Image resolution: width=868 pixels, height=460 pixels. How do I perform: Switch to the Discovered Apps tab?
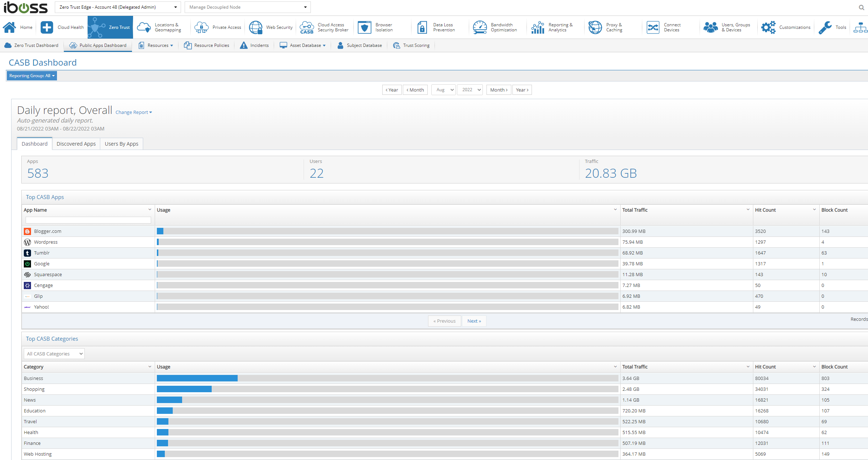pos(76,144)
